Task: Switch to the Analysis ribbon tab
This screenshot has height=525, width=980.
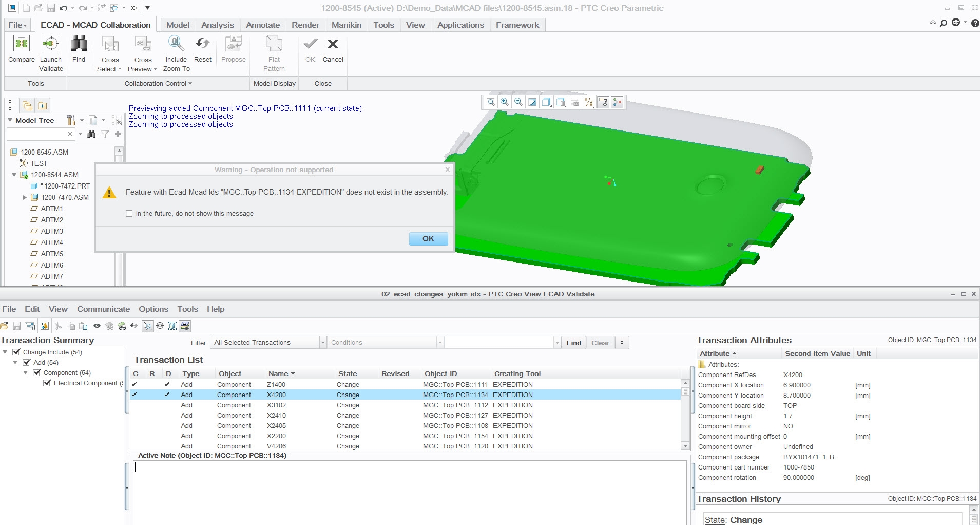Action: tap(217, 25)
